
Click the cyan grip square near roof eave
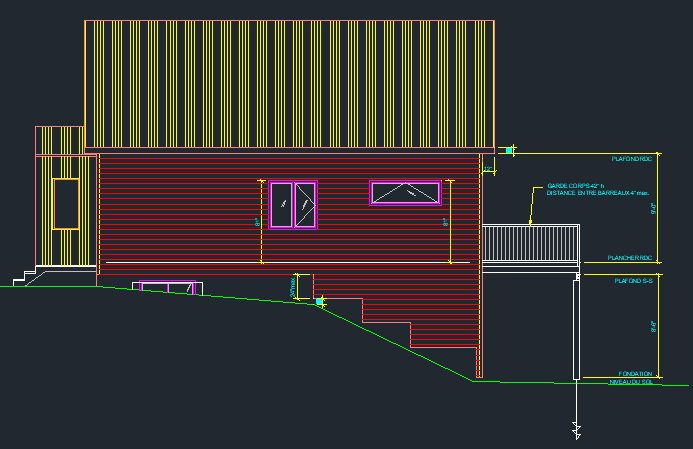[x=509, y=150]
